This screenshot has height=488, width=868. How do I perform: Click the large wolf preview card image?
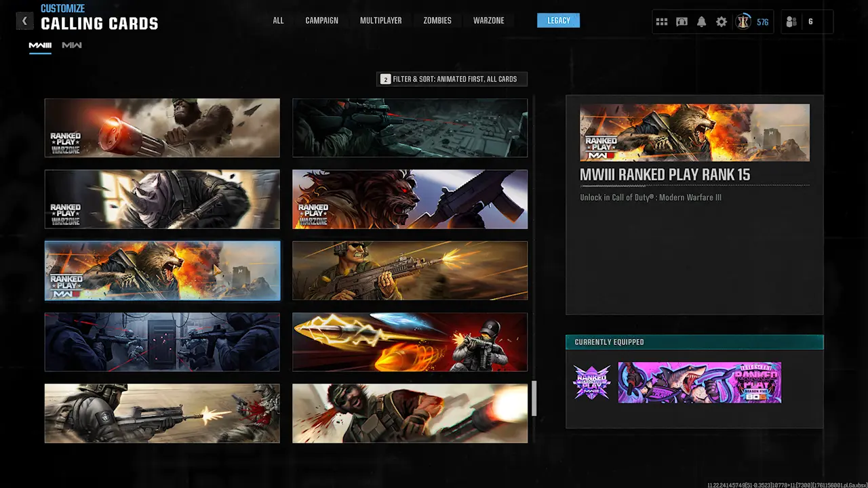pyautogui.click(x=694, y=132)
